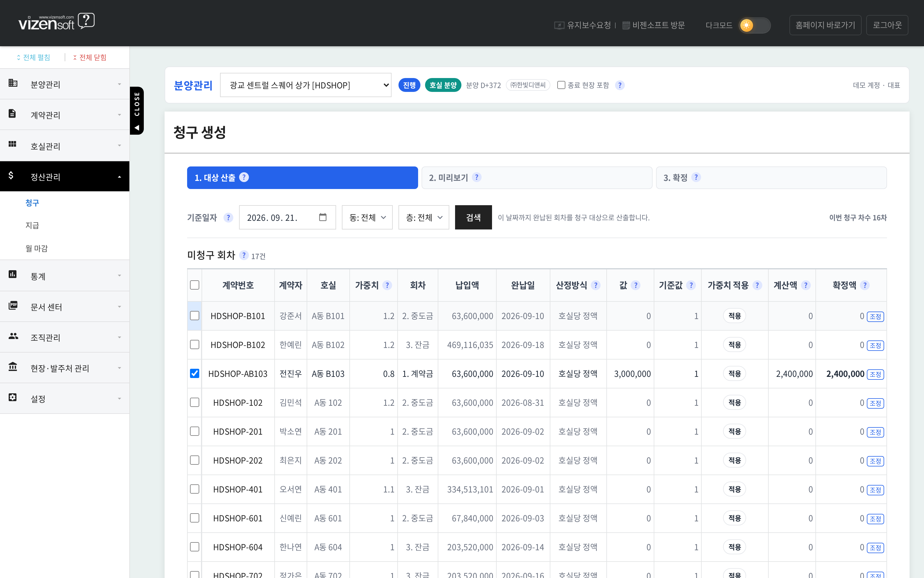Click help icon beside 기준일자 label

click(x=228, y=218)
